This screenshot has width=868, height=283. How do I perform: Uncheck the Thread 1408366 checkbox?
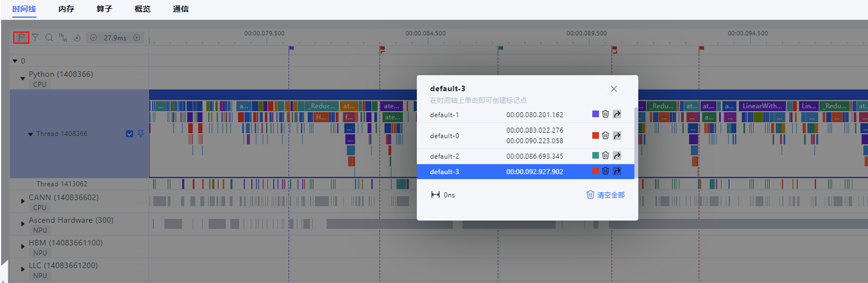[130, 134]
